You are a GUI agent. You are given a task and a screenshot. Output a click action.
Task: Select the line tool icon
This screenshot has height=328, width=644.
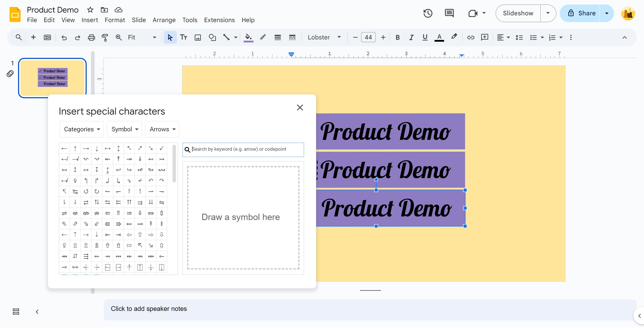point(226,37)
